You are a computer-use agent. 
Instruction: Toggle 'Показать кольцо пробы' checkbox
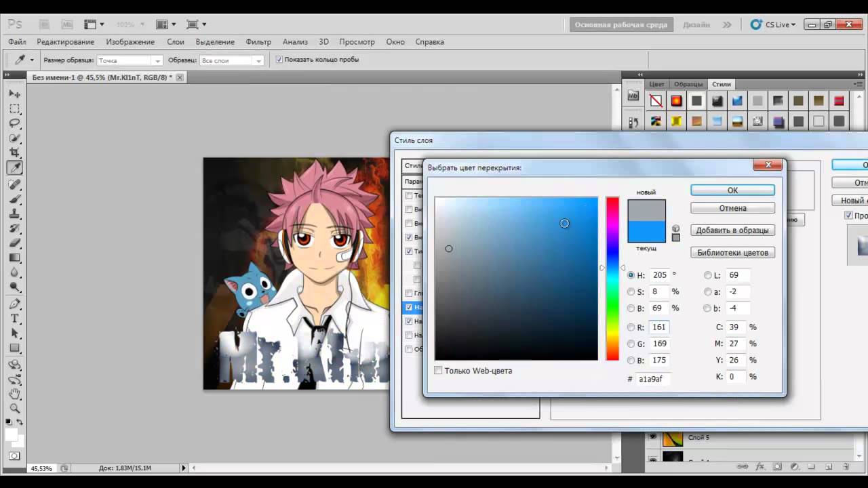(279, 60)
